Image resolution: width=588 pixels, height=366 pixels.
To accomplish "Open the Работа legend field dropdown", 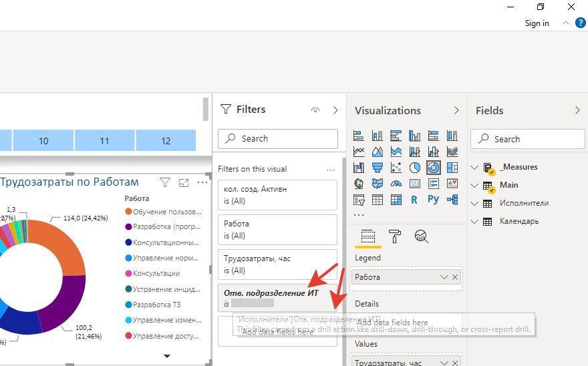I will (x=444, y=277).
